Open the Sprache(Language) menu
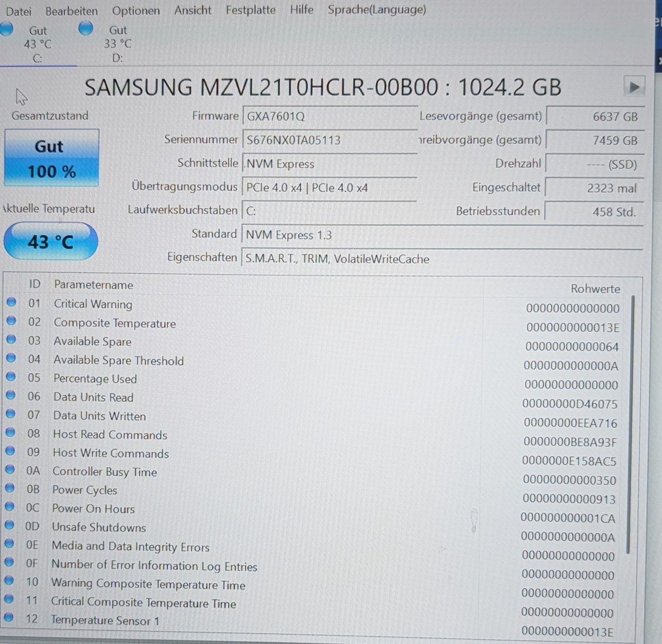 coord(377,10)
